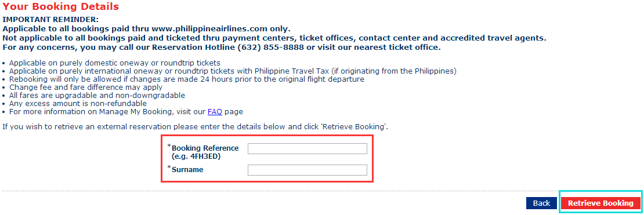
Task: Click the Your Booking Details heading
Action: pos(61,6)
